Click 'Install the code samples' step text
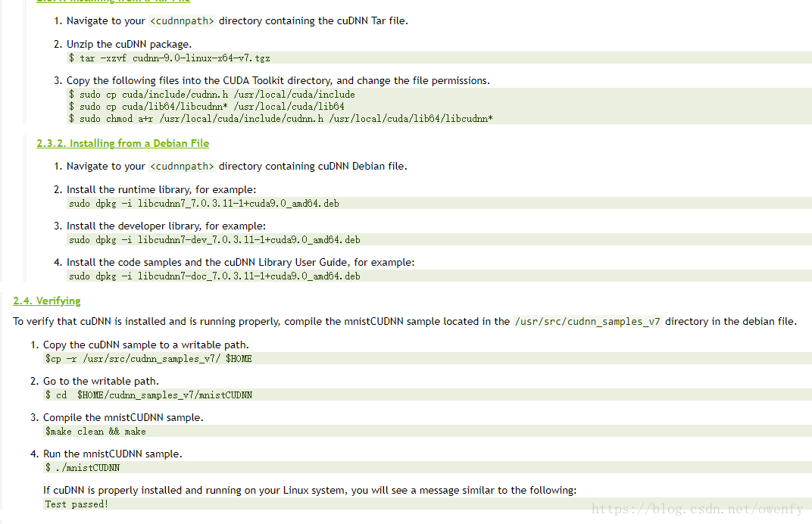812x524 pixels. [x=240, y=263]
